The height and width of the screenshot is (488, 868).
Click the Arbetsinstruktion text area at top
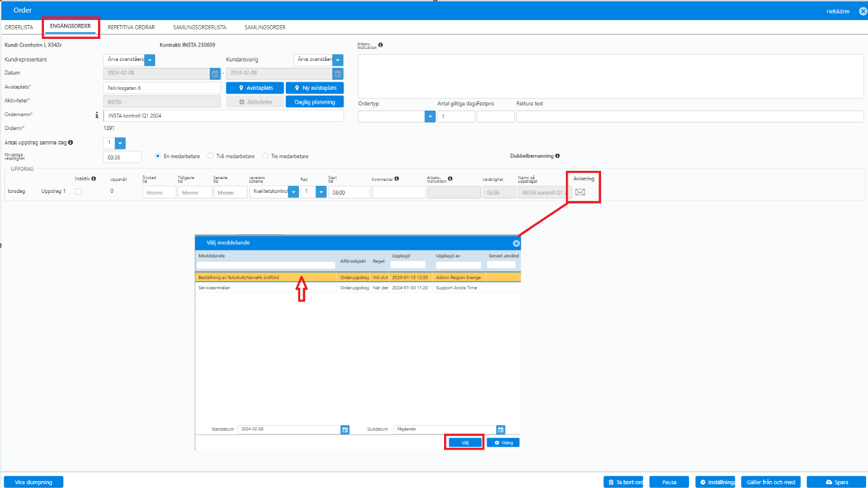tap(612, 75)
